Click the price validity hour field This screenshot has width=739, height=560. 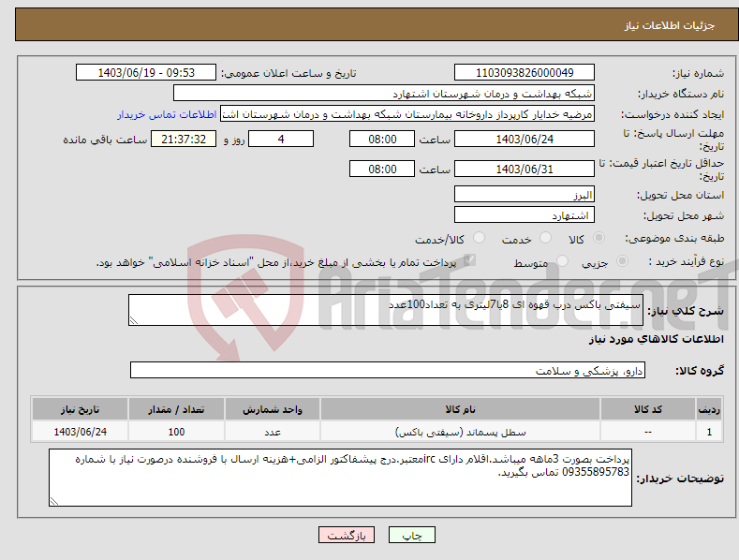382,169
